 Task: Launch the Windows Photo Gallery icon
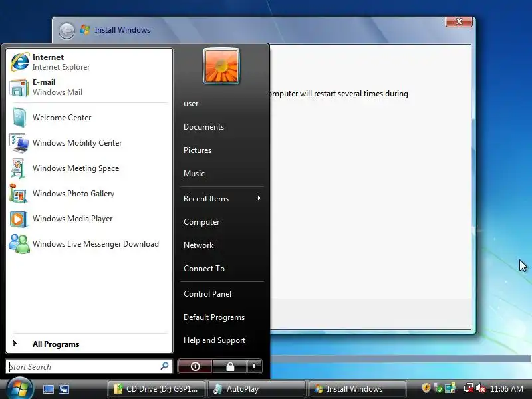(18, 193)
